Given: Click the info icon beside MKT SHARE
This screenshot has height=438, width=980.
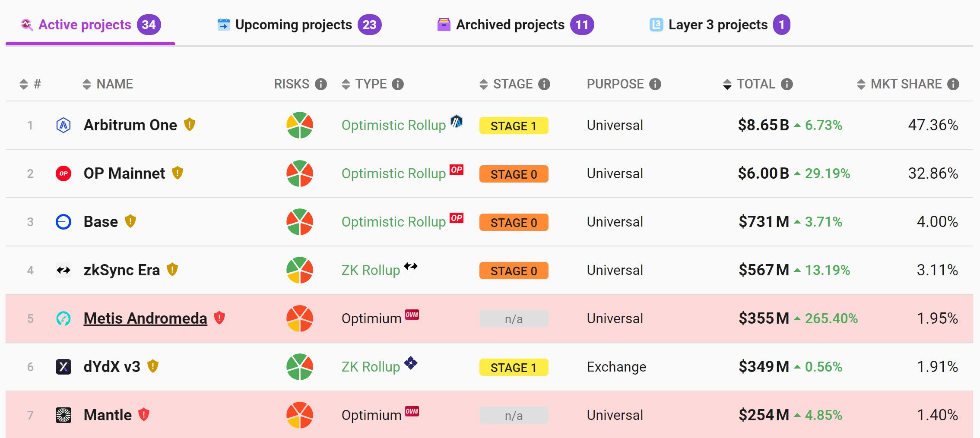Looking at the screenshot, I should 953,84.
